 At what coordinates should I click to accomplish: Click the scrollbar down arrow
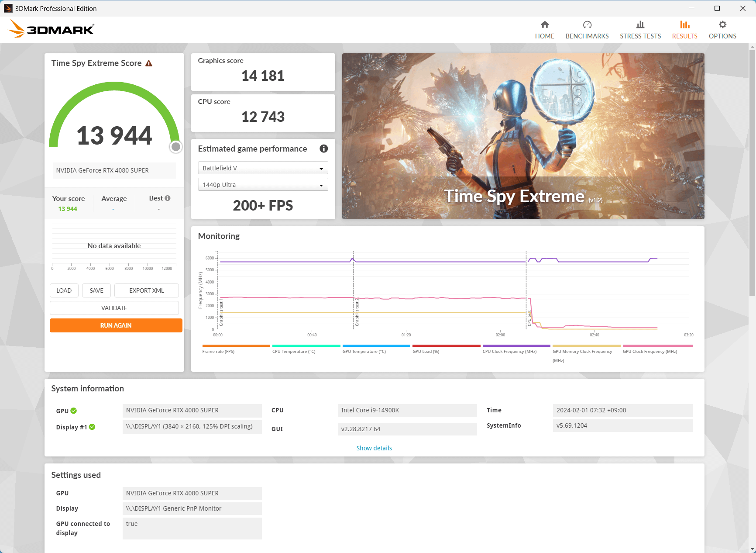point(752,549)
